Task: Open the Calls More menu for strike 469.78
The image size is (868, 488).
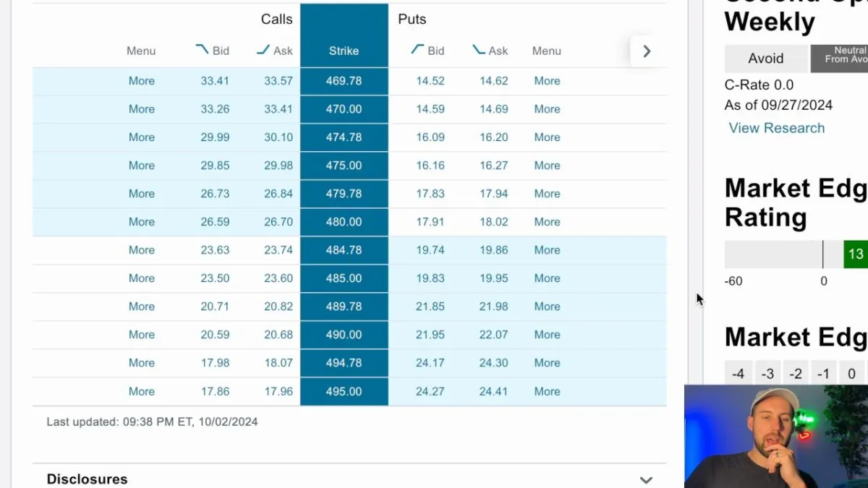Action: click(x=142, y=81)
